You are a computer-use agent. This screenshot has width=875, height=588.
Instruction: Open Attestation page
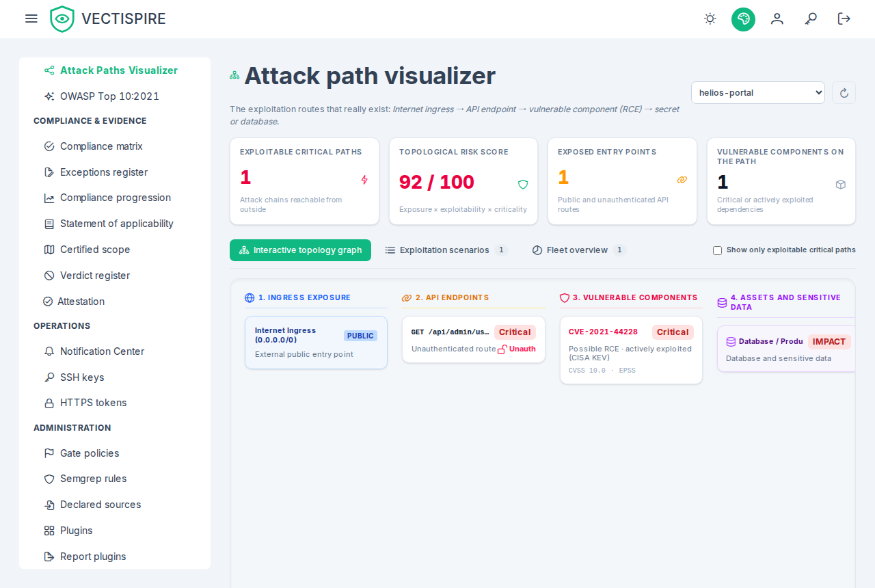tap(115, 302)
